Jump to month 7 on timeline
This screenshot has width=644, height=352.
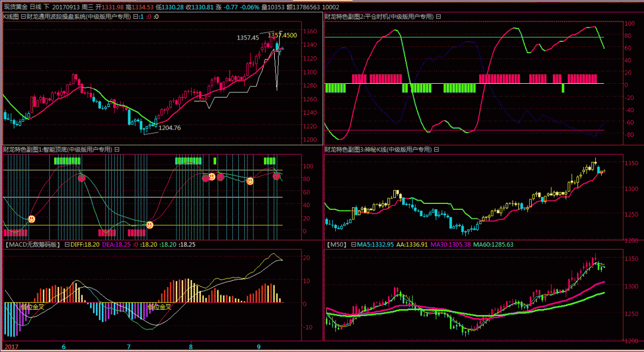click(x=129, y=346)
